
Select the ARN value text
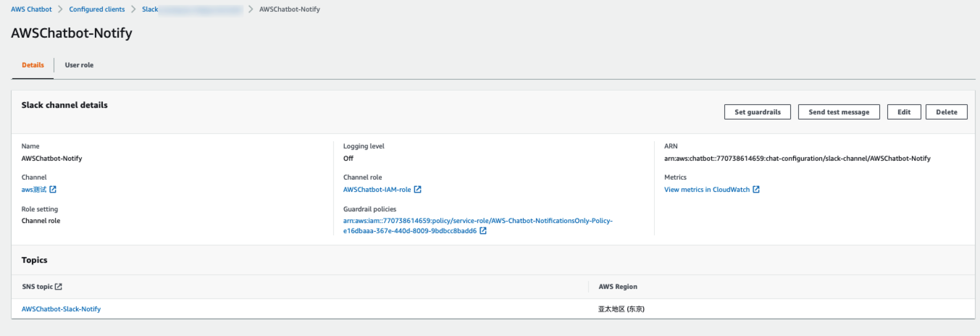point(797,158)
